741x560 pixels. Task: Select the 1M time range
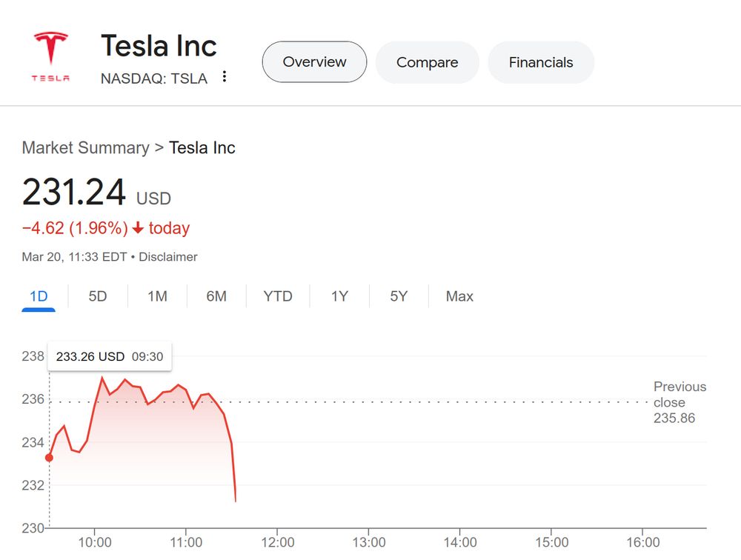coord(156,296)
